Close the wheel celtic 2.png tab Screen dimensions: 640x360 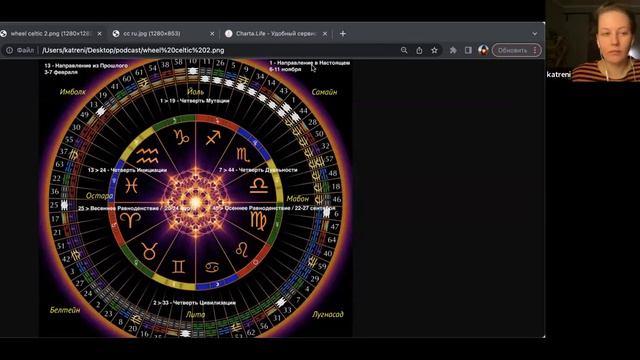click(99, 34)
